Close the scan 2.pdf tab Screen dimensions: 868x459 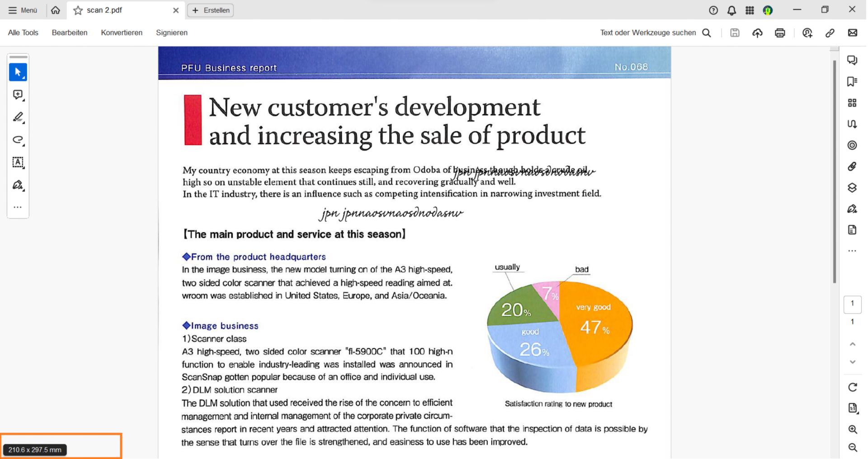[x=176, y=10]
